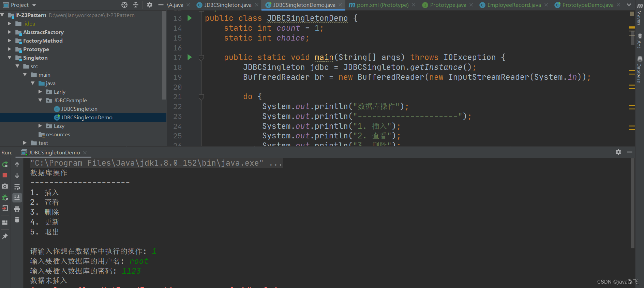Open the Ant tool window
Screen dimensions: 644x288
(640, 41)
